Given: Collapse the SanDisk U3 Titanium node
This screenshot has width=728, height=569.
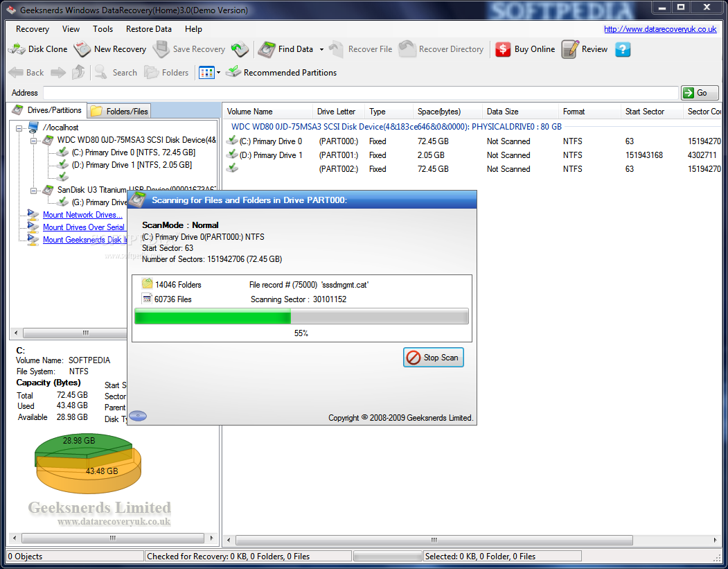Looking at the screenshot, I should click(x=33, y=191).
